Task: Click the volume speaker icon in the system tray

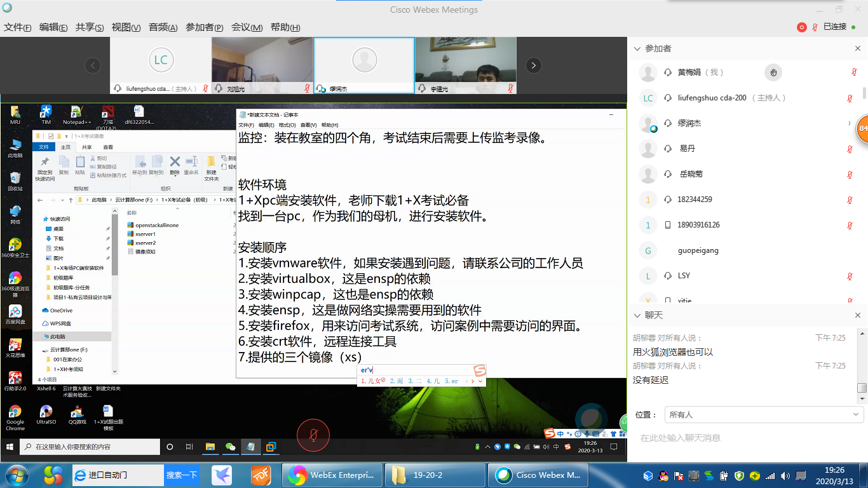Action: click(785, 475)
